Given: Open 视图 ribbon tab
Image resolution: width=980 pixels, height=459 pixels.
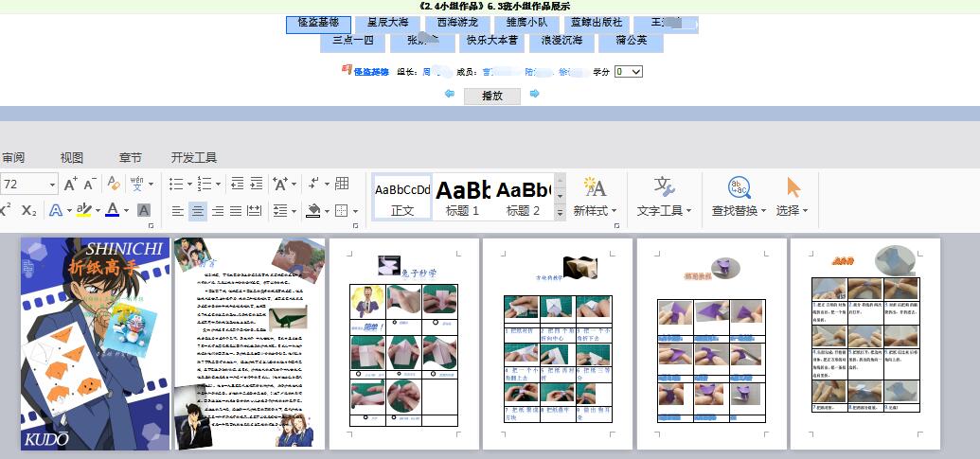Looking at the screenshot, I should (x=72, y=157).
